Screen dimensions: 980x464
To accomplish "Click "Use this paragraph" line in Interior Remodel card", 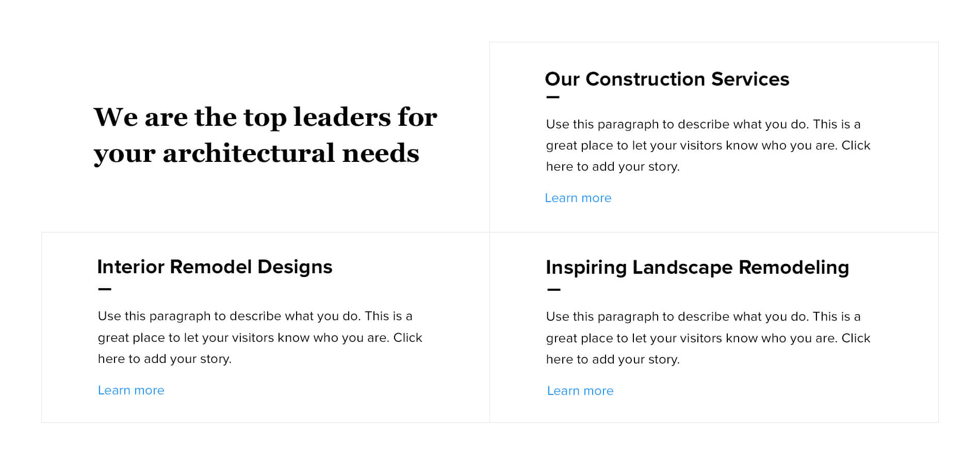I will 255,316.
